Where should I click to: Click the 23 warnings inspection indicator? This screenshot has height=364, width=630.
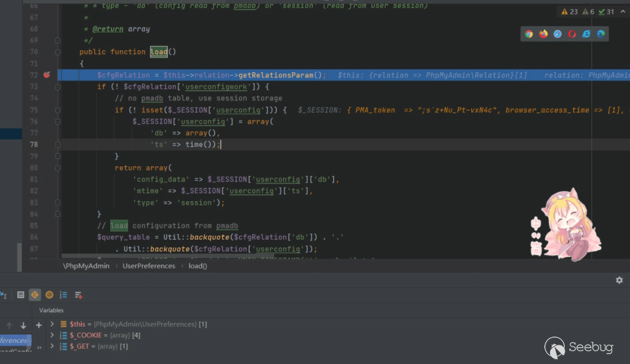click(x=569, y=12)
